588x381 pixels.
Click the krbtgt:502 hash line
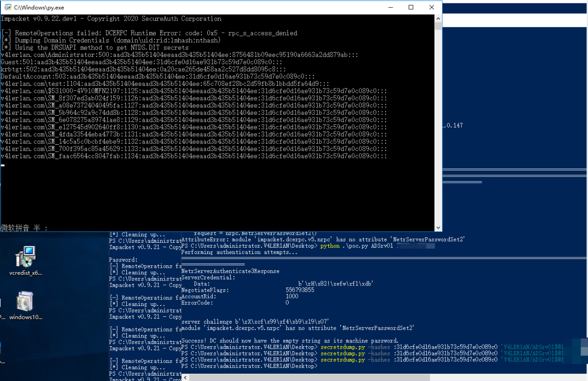click(x=144, y=69)
